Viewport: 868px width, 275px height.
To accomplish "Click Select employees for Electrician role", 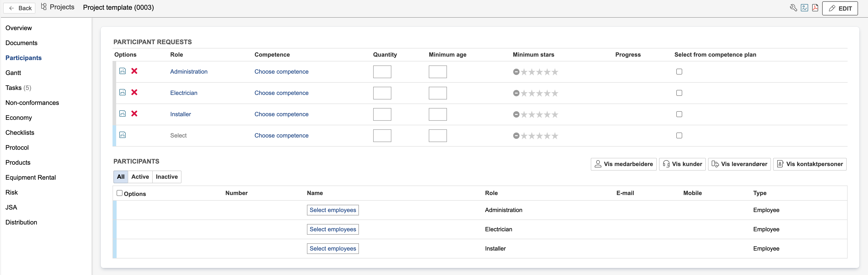I will click(x=332, y=229).
